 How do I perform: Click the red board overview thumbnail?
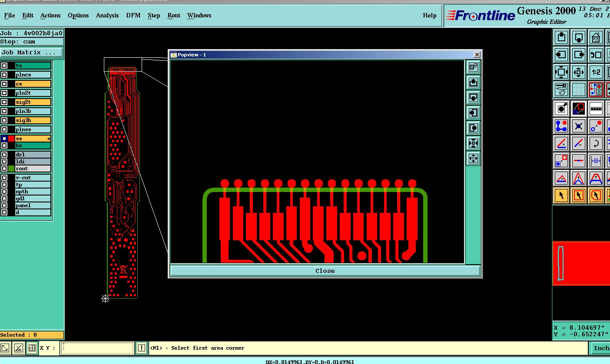coord(581,263)
